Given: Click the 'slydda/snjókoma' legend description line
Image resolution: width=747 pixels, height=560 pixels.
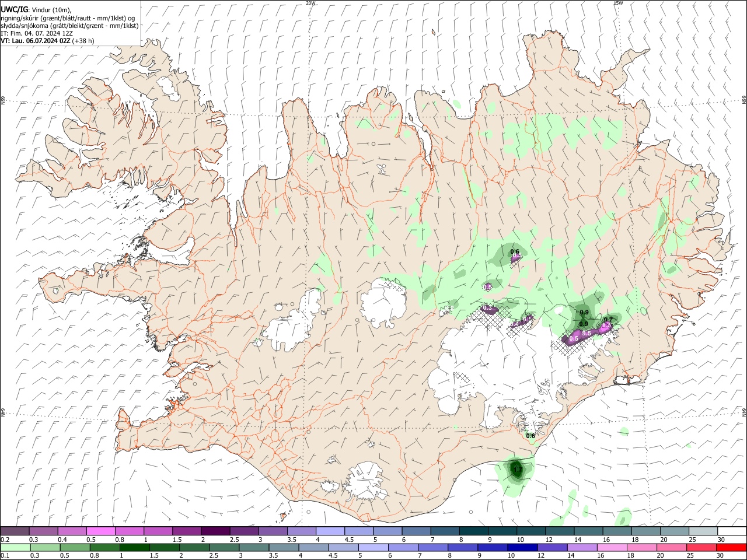Looking at the screenshot, I should [x=69, y=25].
